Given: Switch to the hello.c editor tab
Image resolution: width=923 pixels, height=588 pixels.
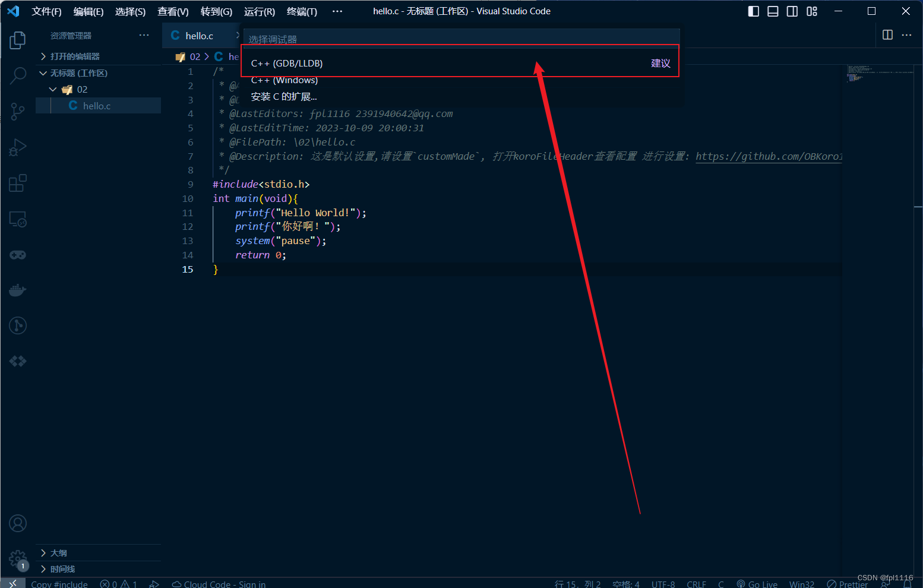Looking at the screenshot, I should pyautogui.click(x=200, y=36).
